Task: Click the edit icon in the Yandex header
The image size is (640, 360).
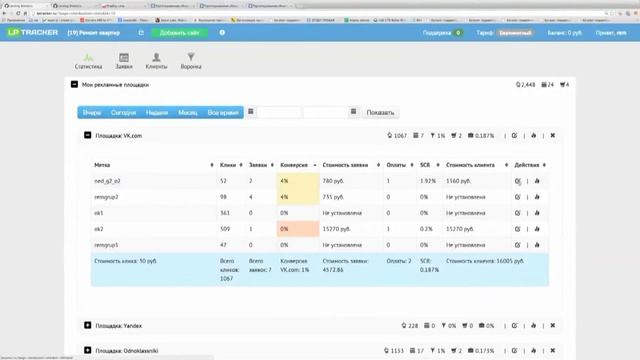Action: tap(514, 326)
